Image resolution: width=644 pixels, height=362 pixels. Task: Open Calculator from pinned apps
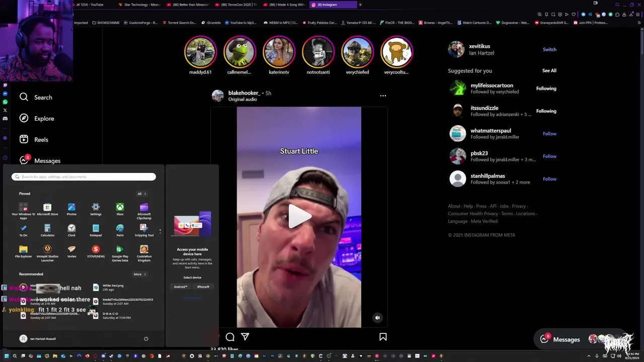(47, 230)
